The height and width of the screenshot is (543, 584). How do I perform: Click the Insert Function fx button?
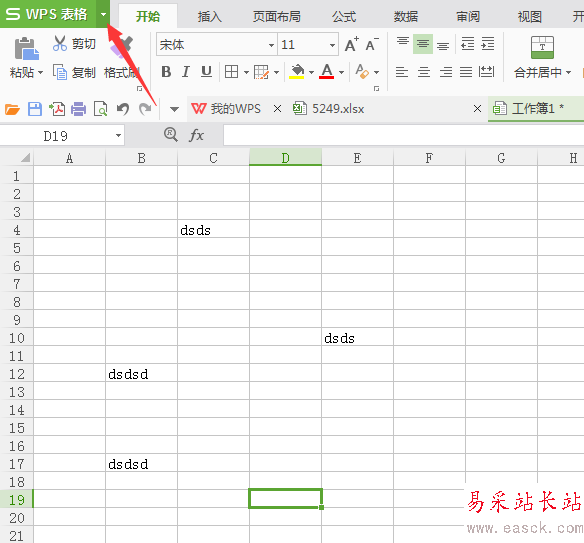click(196, 135)
